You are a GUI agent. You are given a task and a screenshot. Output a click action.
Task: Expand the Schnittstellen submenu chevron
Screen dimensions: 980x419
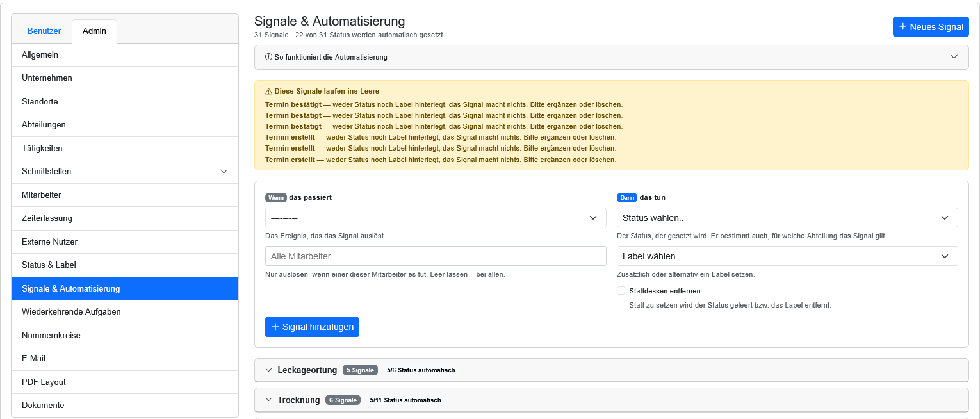(224, 172)
